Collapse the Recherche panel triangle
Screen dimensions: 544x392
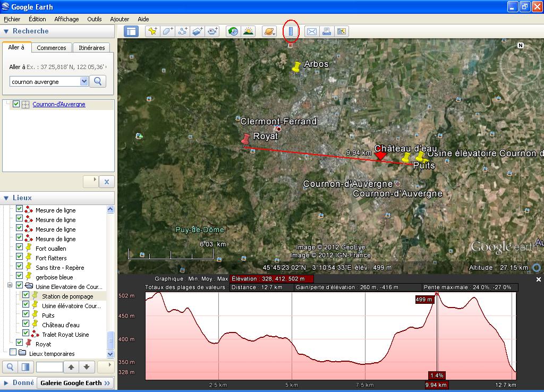pyautogui.click(x=6, y=31)
